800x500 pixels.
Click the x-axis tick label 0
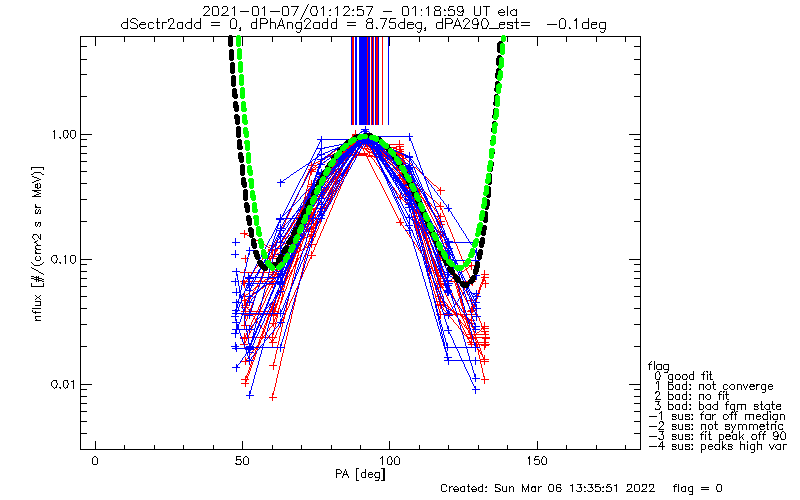(95, 459)
